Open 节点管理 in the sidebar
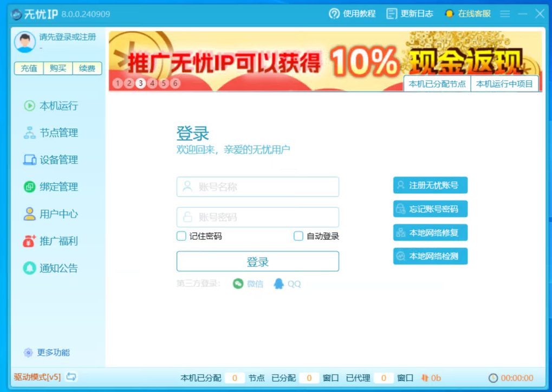Screen dimensions: 552x392 51,133
